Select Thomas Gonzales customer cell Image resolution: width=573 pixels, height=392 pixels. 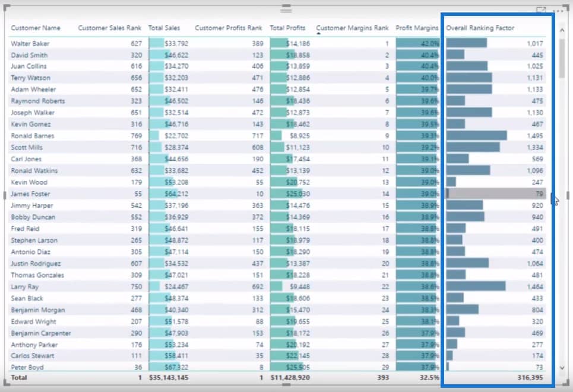point(37,275)
